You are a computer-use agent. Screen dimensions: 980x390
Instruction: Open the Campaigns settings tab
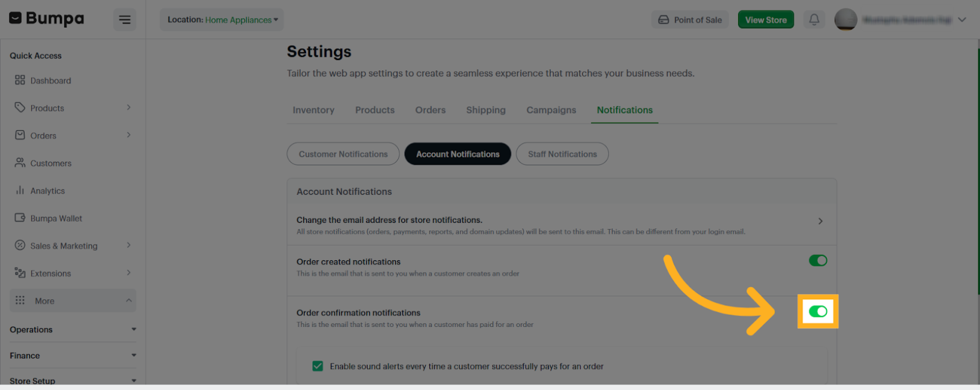pyautogui.click(x=551, y=110)
